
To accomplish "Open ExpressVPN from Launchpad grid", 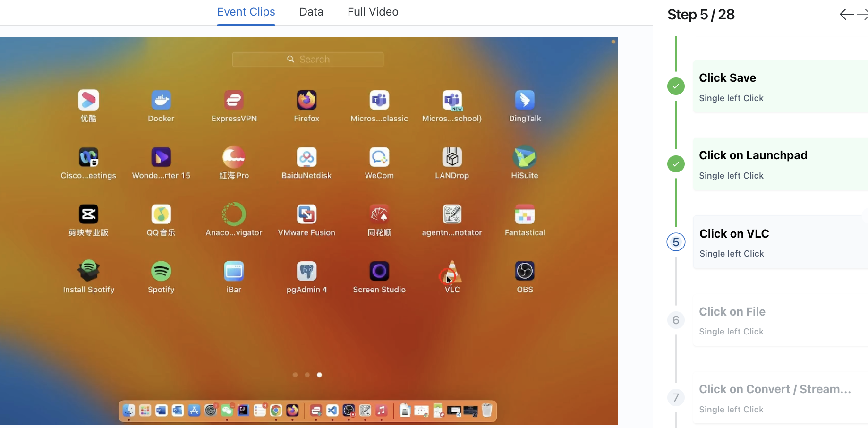I will click(234, 100).
